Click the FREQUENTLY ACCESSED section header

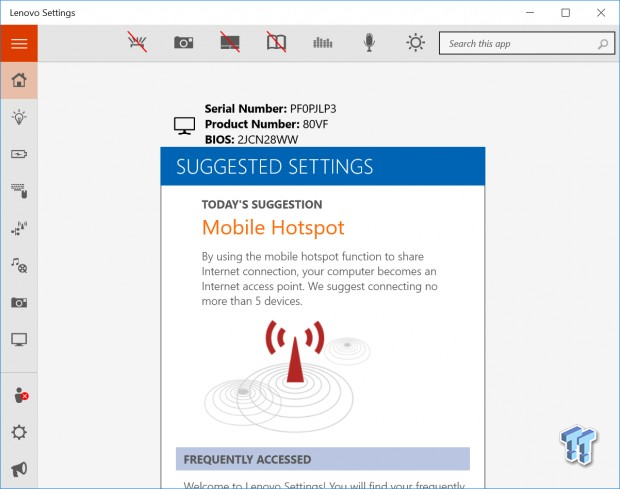tap(323, 459)
